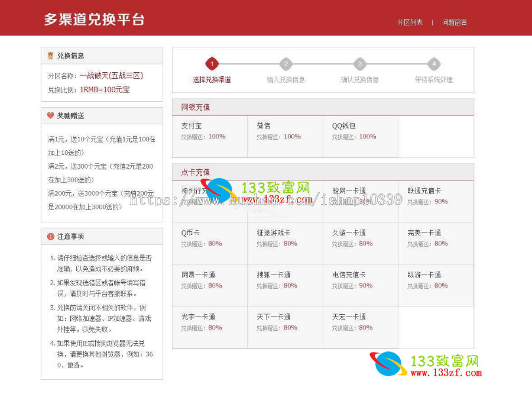Select 纵游一卡通 card option
The image size is (532, 397).
tap(436, 286)
